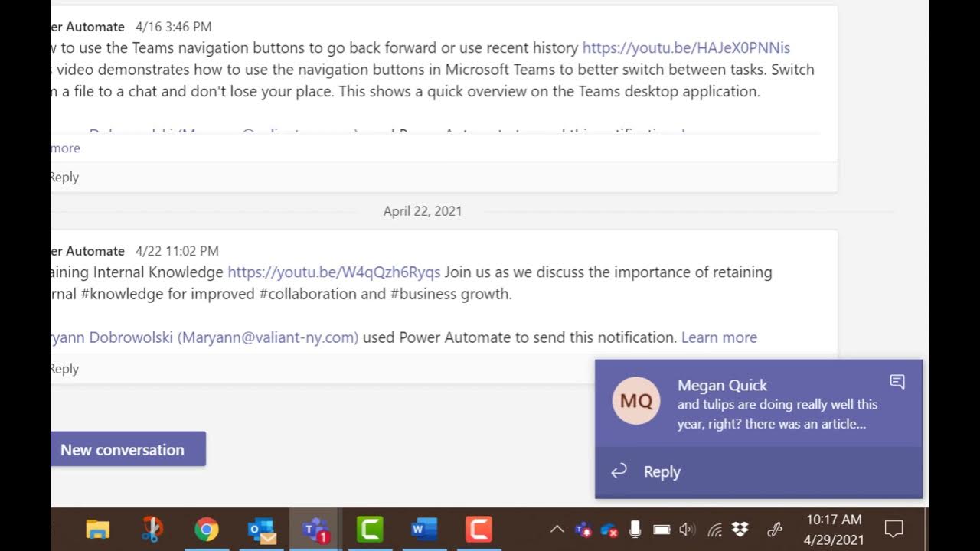Start a New conversation

click(122, 449)
